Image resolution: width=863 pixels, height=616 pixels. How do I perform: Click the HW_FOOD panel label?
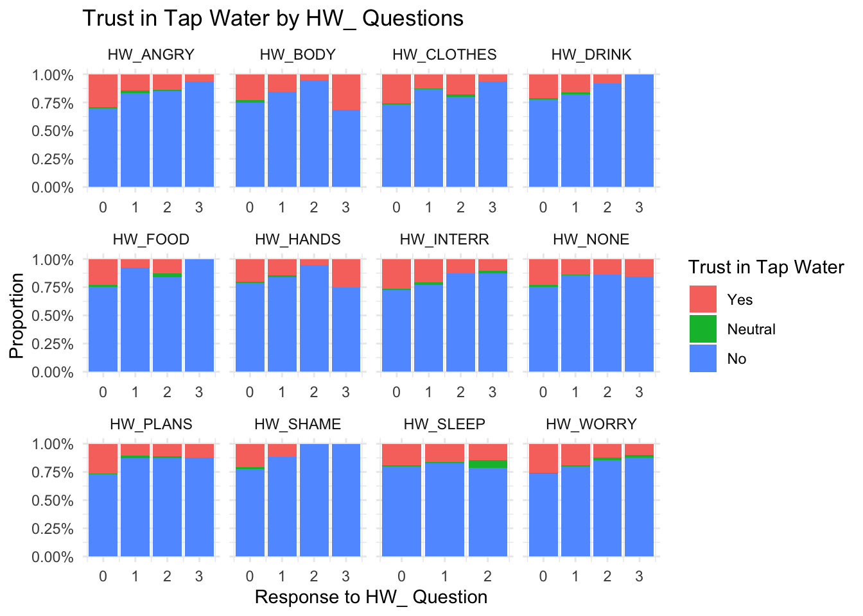click(x=151, y=239)
